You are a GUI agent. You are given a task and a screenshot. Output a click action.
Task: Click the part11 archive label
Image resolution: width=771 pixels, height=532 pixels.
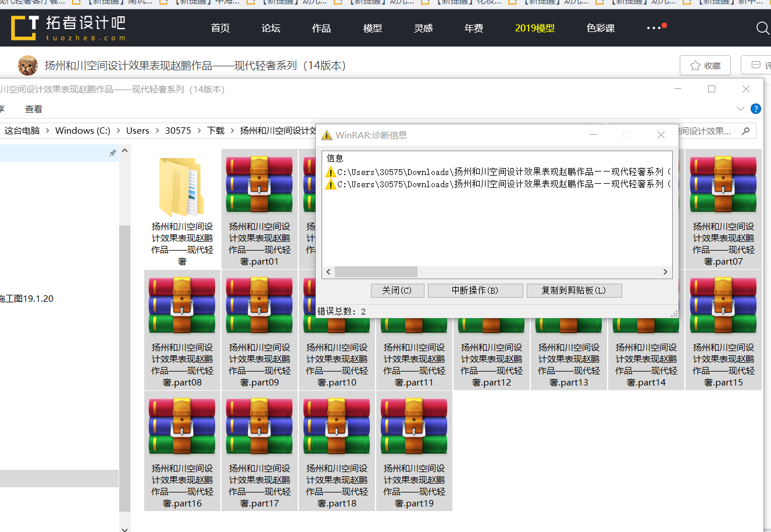(414, 365)
